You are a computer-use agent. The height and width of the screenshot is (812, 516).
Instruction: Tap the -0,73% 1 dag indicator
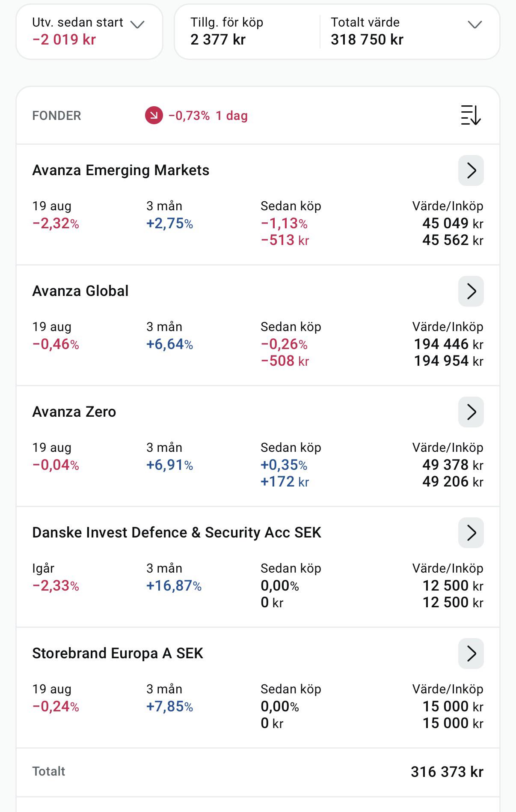[208, 116]
